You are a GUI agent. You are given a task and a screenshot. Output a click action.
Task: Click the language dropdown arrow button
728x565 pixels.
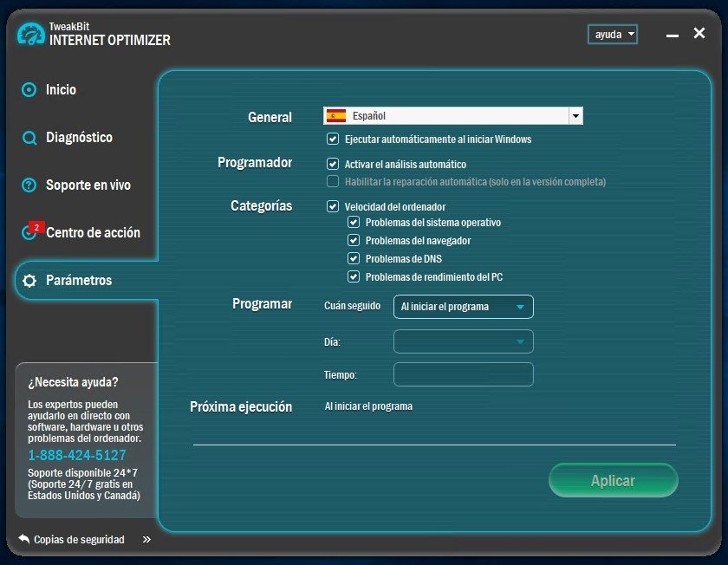[575, 115]
